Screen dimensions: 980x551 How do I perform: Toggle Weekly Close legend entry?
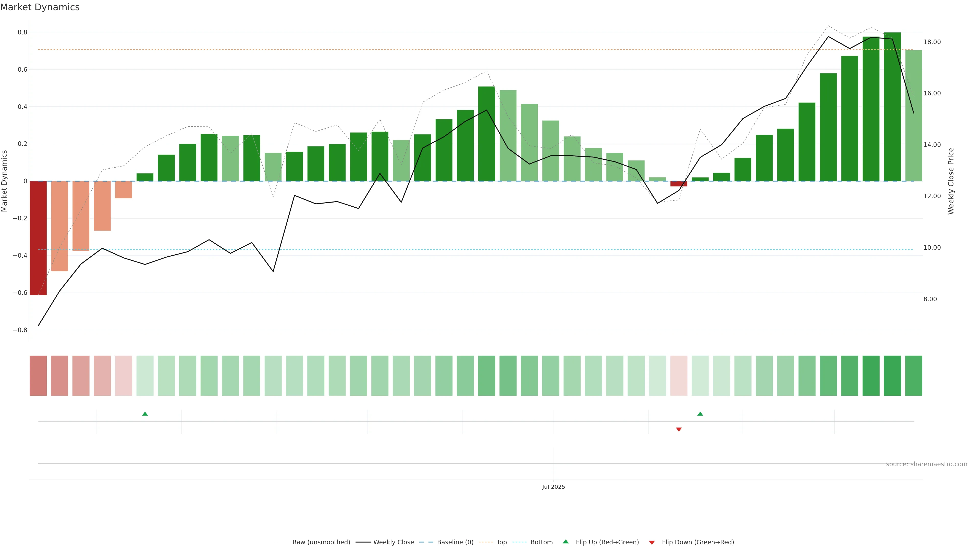[393, 542]
